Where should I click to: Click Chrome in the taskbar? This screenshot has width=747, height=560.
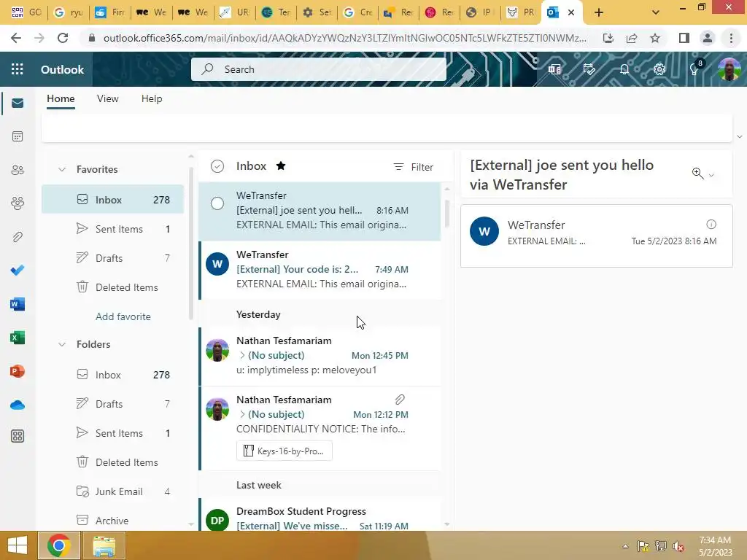click(58, 545)
